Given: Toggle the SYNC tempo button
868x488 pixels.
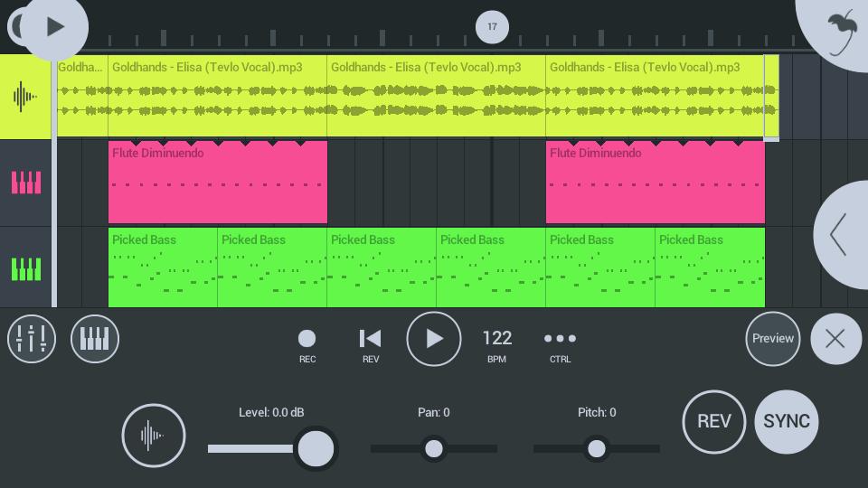Looking at the screenshot, I should (x=786, y=421).
